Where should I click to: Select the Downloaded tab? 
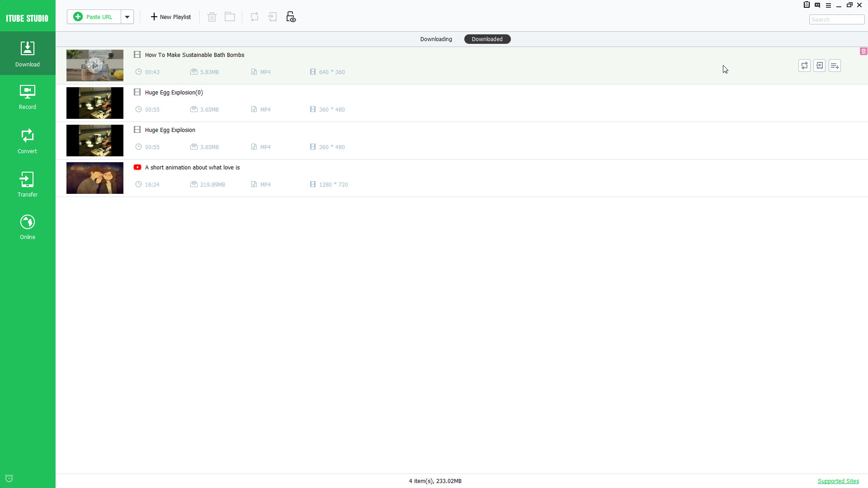click(487, 39)
